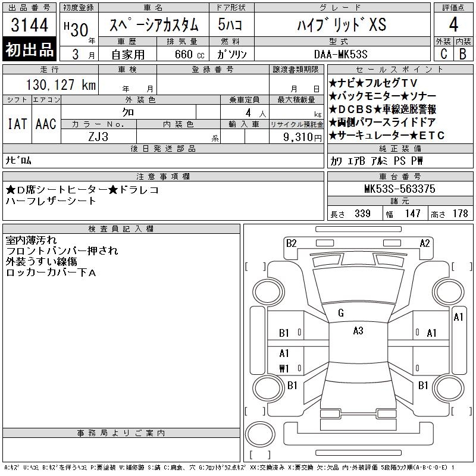The width and height of the screenshot is (476, 476).
Task: Click the damage code legend line
Action: pos(229,468)
